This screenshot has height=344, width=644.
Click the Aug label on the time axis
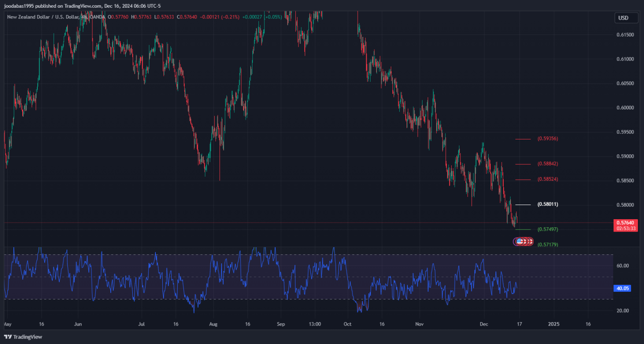(x=214, y=324)
